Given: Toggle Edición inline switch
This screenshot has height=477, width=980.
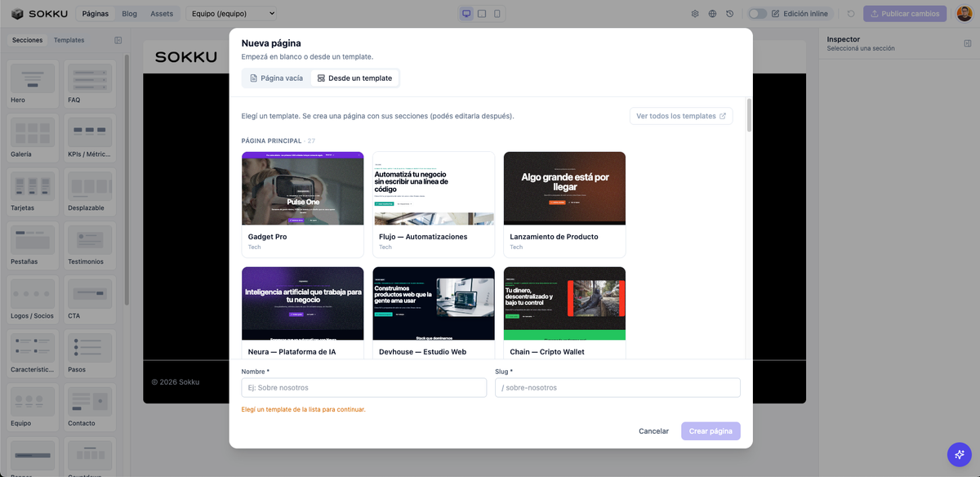Looking at the screenshot, I should coord(757,14).
